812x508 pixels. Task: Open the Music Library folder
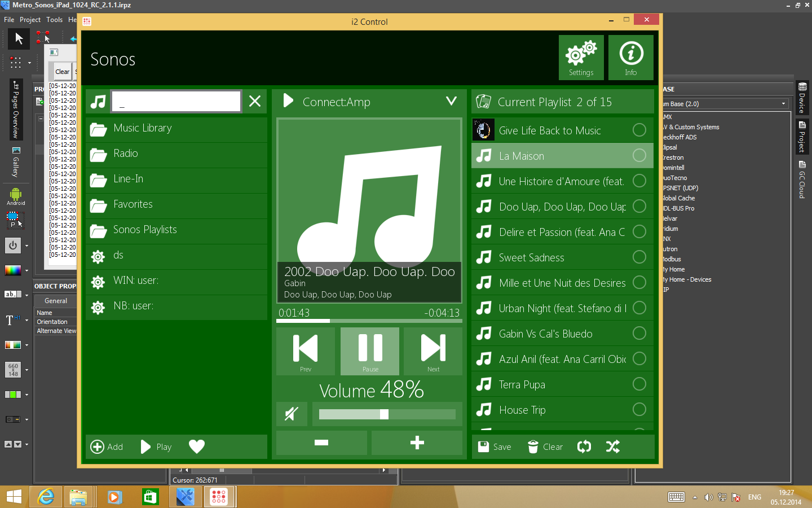pos(176,129)
